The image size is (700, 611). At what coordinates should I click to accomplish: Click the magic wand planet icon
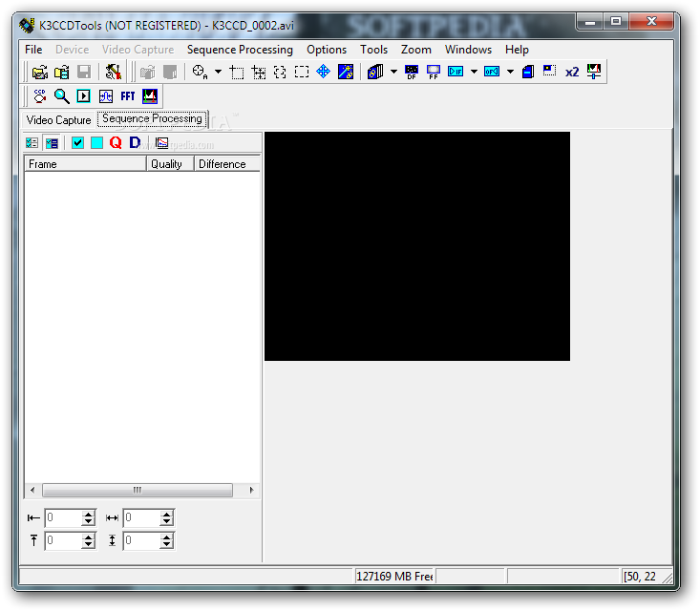[x=346, y=72]
